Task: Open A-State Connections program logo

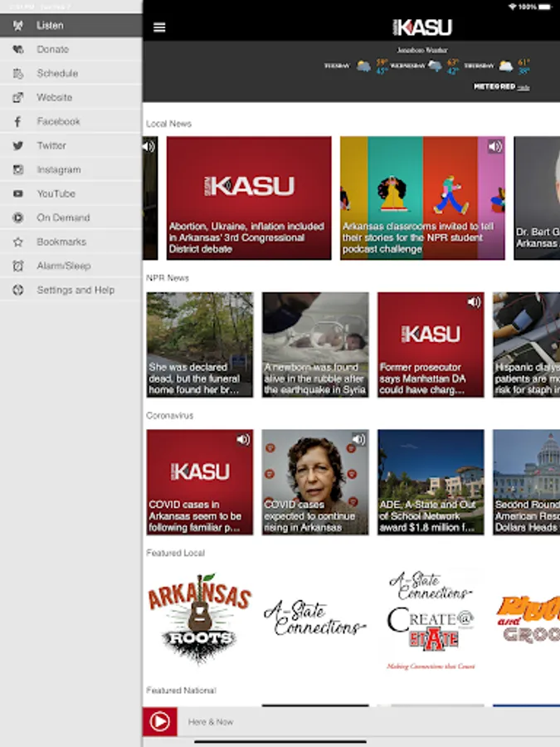Action: 315,618
